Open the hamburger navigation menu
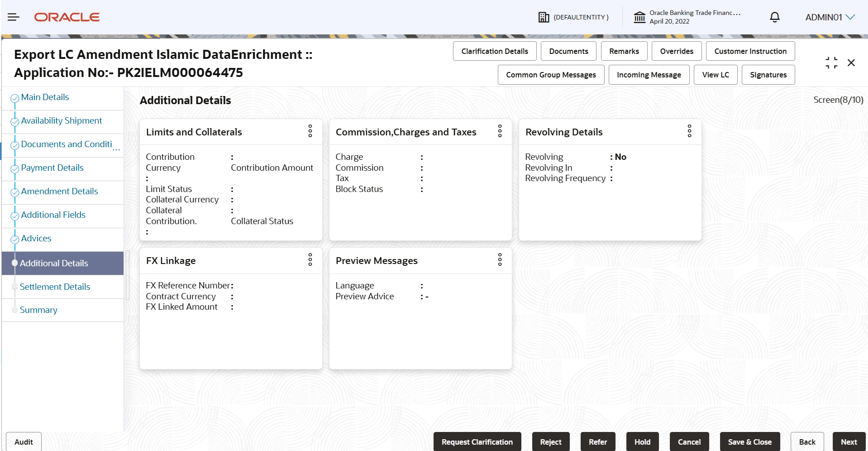868x451 pixels. pyautogui.click(x=14, y=17)
